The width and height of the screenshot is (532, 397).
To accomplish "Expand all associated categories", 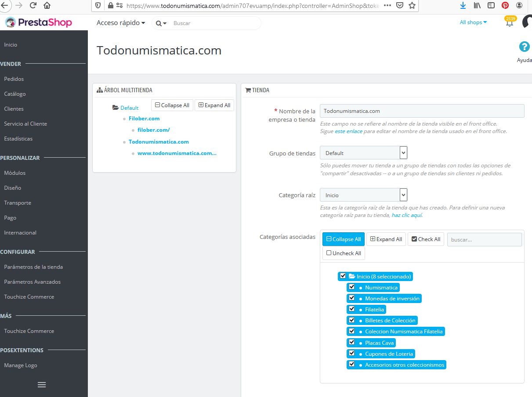I will pos(386,239).
